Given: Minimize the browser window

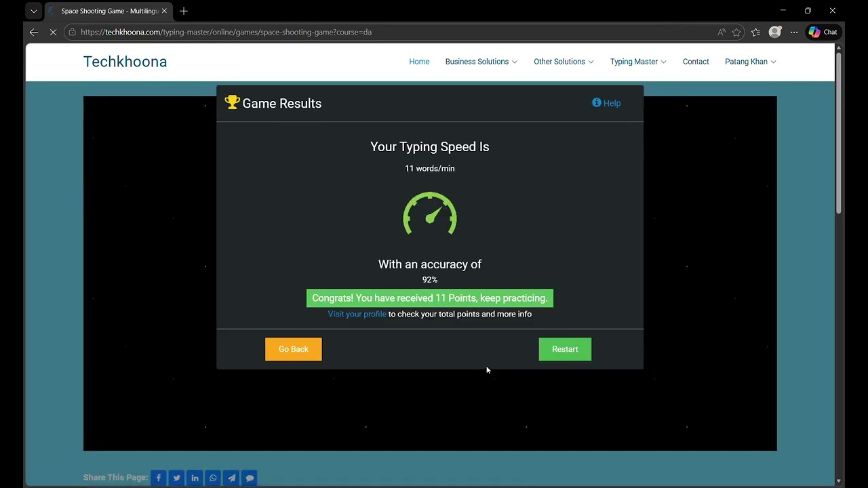Looking at the screenshot, I should 783,11.
